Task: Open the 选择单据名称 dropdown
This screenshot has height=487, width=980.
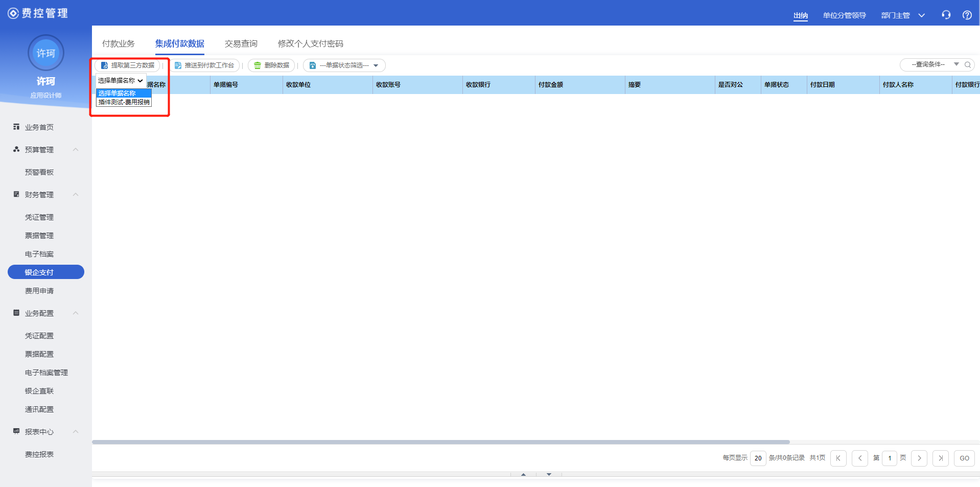Action: coord(121,81)
